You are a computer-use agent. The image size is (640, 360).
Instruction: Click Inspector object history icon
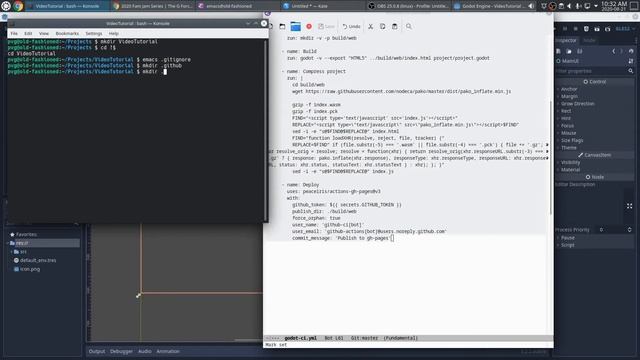click(x=631, y=51)
